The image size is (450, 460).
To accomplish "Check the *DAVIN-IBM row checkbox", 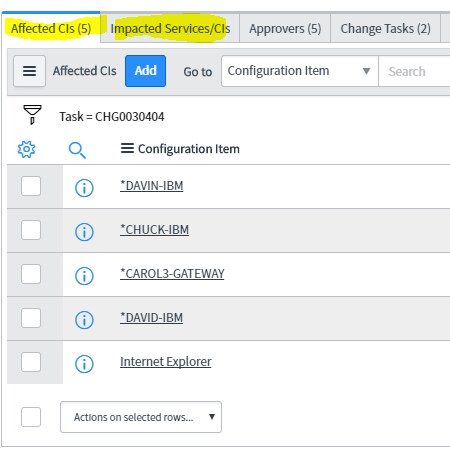I will 31,186.
